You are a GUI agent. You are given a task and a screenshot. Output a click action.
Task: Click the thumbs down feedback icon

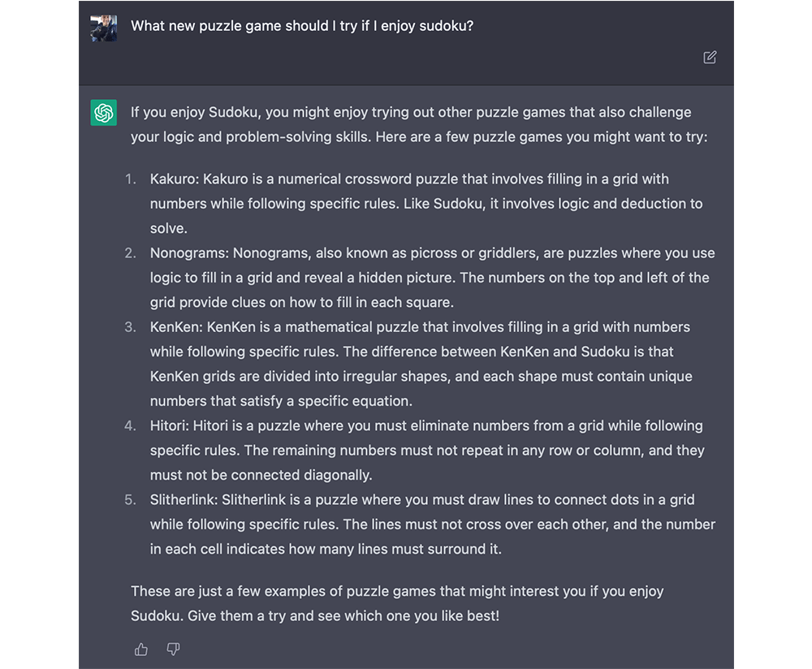pos(173,649)
